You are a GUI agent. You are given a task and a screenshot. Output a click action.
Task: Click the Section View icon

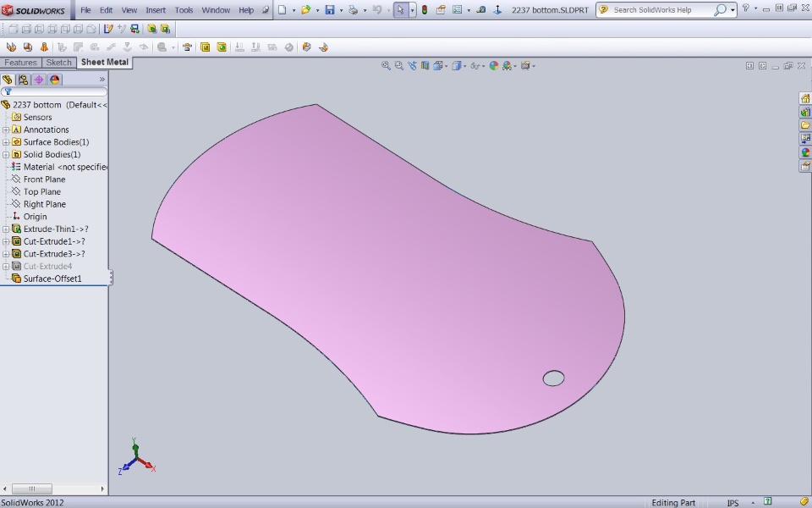pyautogui.click(x=425, y=66)
